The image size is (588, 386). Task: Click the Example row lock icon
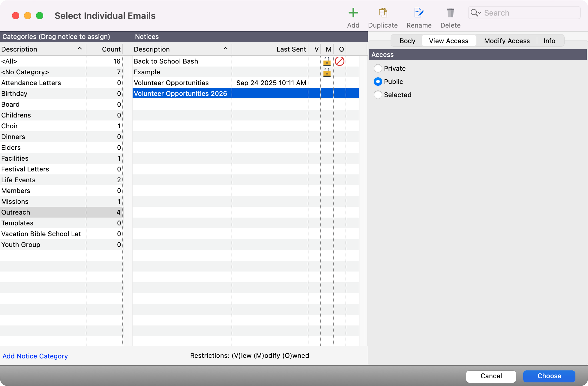click(327, 72)
